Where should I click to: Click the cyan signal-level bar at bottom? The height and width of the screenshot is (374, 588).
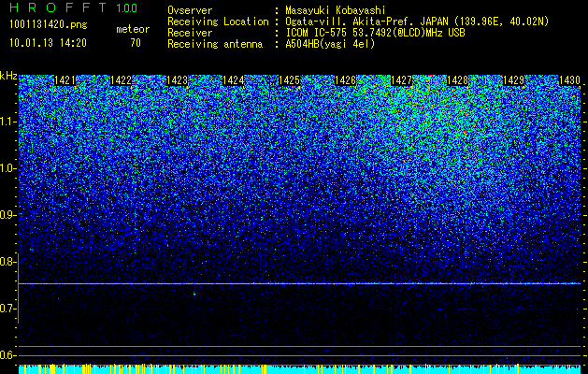click(299, 369)
